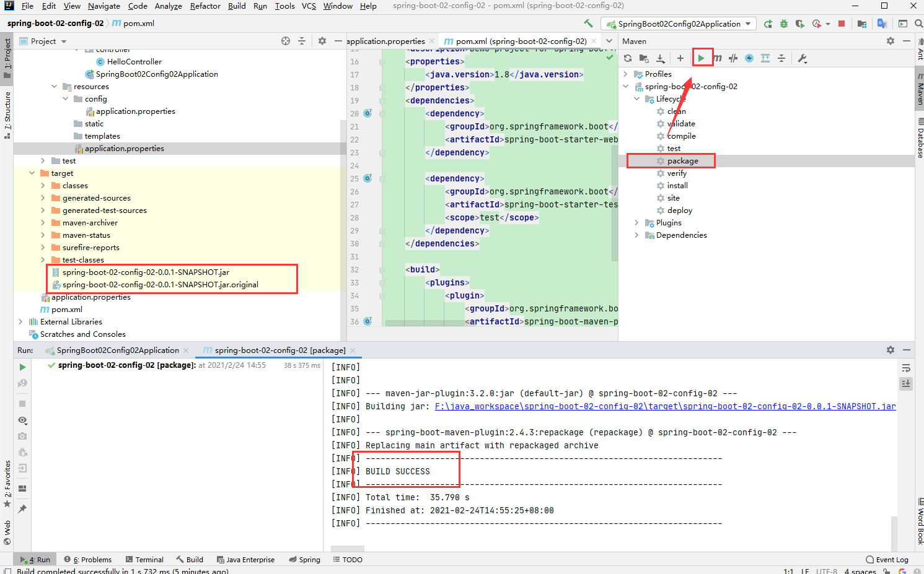
Task: Open search everywhere magnifier icon
Action: click(917, 23)
